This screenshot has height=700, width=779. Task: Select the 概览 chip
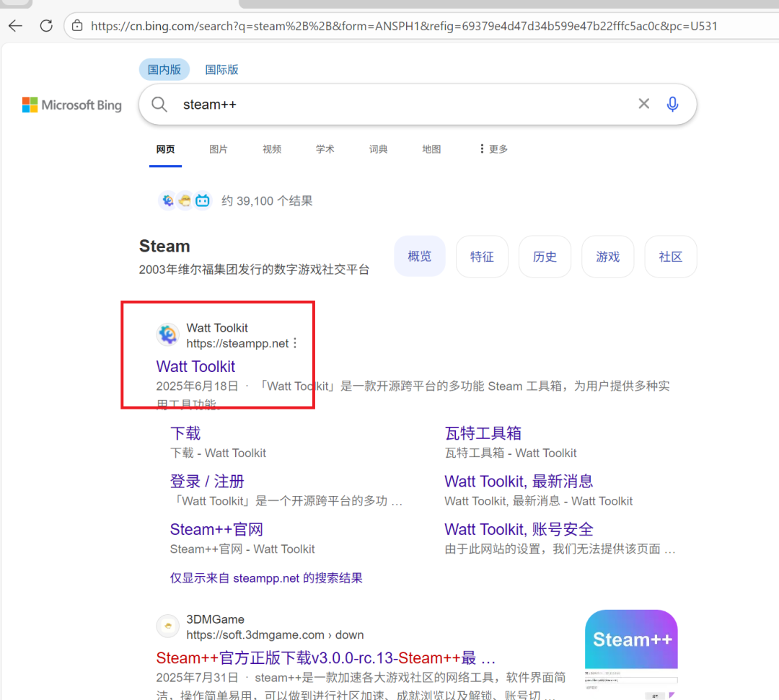pyautogui.click(x=420, y=256)
